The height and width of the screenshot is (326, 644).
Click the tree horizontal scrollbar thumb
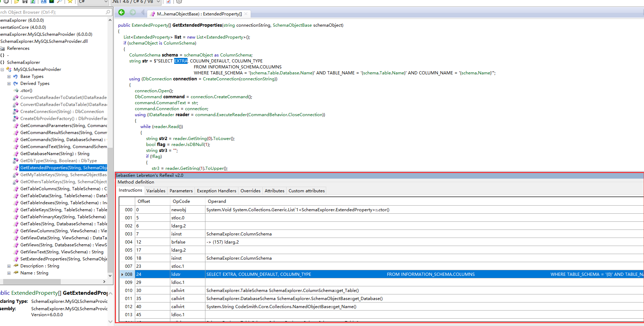[x=32, y=281]
